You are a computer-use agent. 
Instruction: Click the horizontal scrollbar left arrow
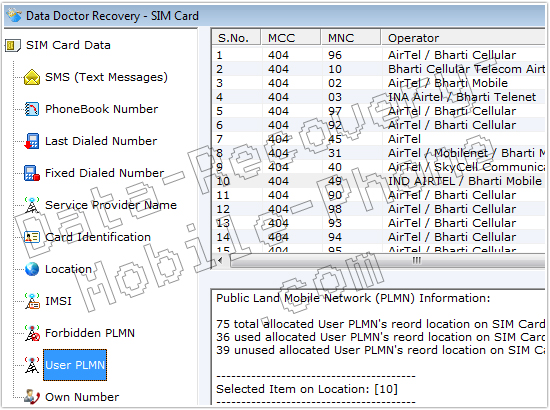click(x=220, y=260)
